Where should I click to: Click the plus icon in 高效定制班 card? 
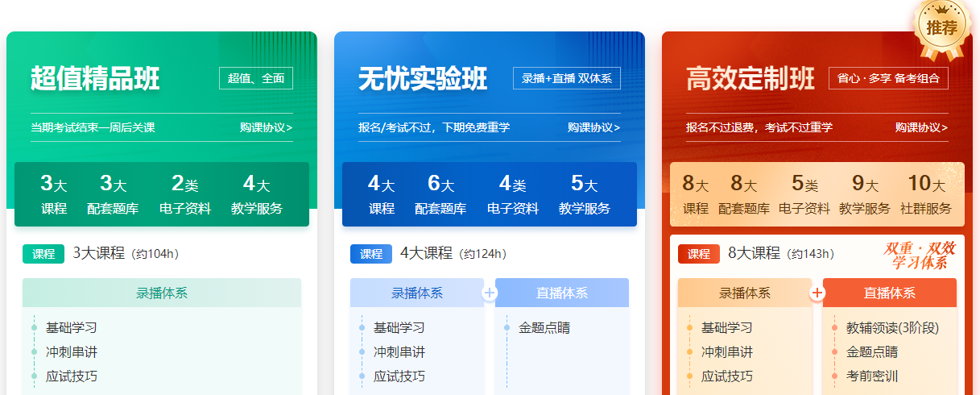(817, 293)
